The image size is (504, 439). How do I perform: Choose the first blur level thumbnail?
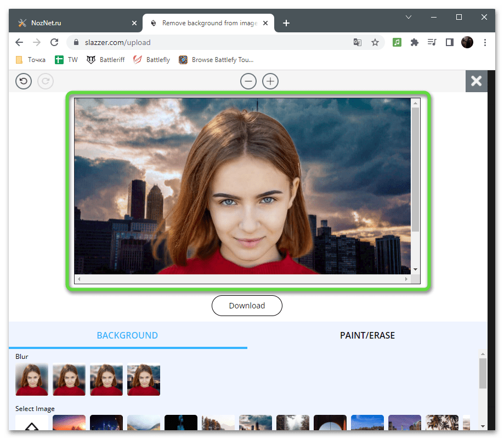coord(32,379)
